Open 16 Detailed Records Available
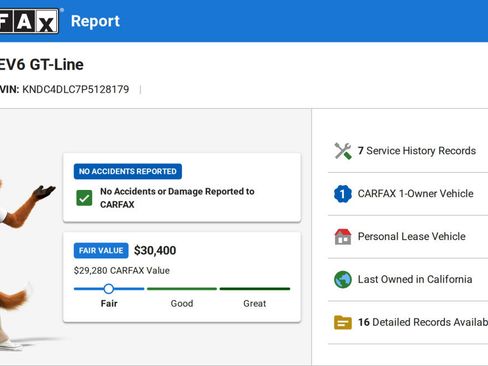Viewport: 488px width, 366px height. (x=408, y=322)
